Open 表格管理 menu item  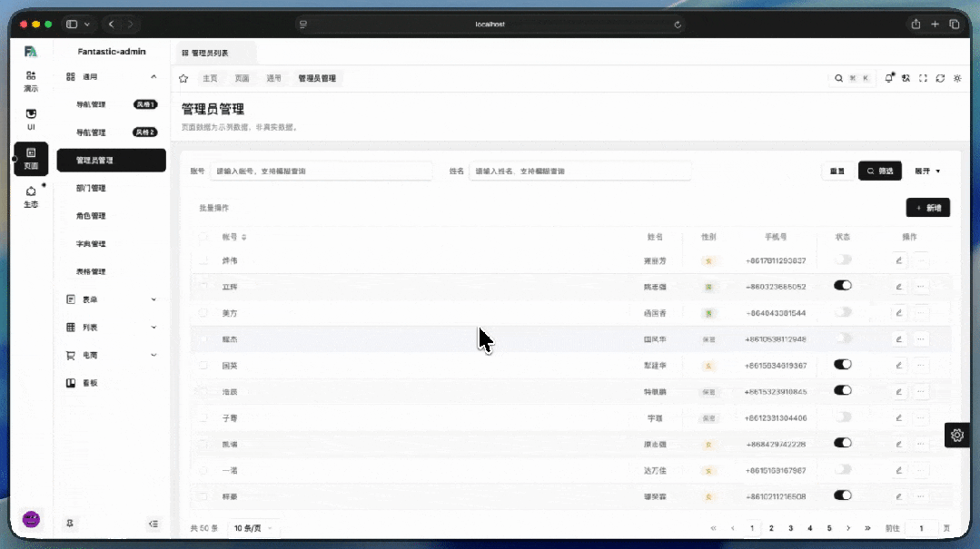click(111, 271)
